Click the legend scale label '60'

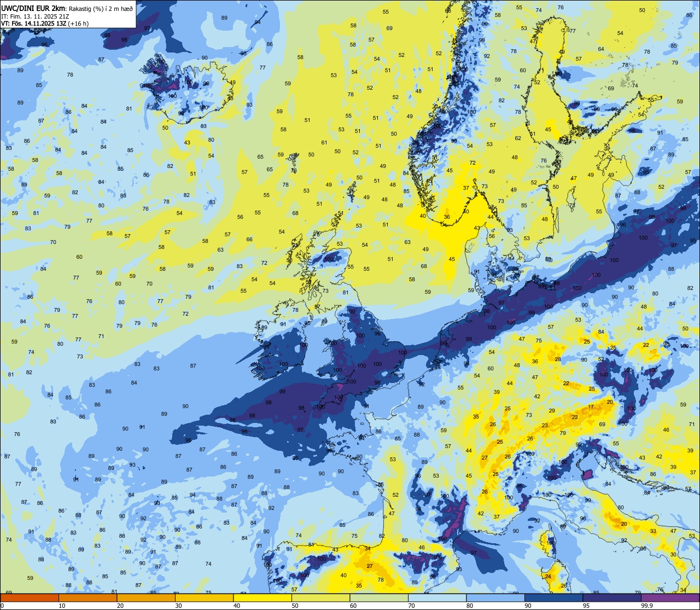point(353,606)
